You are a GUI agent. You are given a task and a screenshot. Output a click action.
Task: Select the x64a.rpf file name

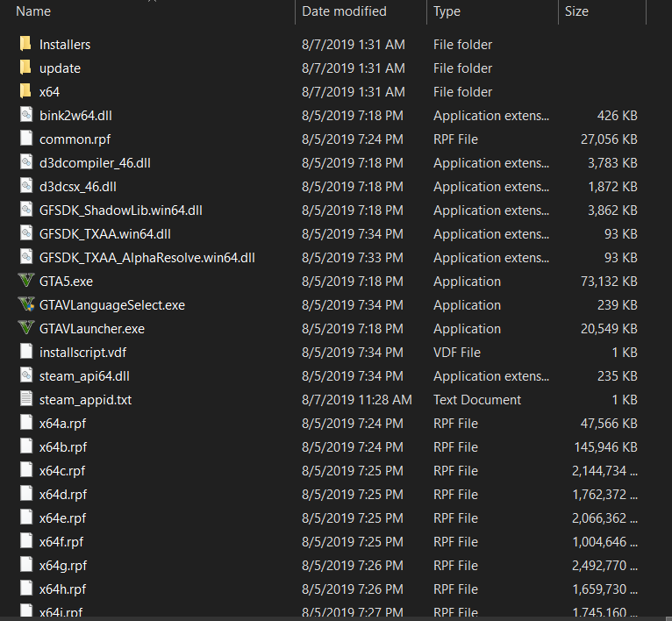(62, 424)
